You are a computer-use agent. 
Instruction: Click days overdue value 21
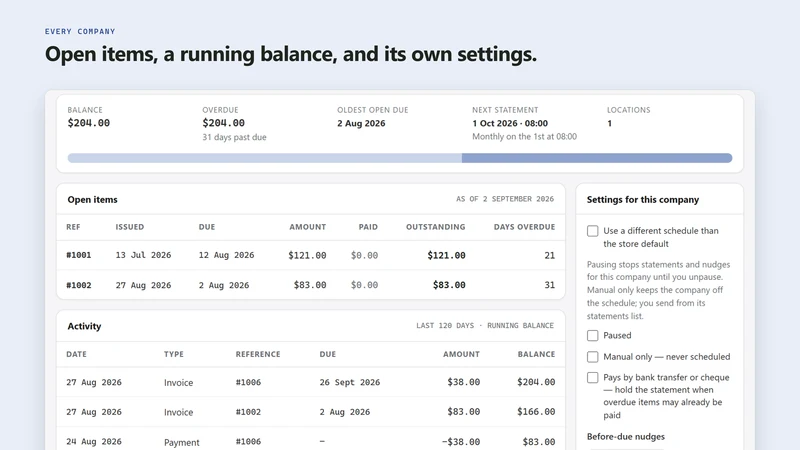[549, 255]
